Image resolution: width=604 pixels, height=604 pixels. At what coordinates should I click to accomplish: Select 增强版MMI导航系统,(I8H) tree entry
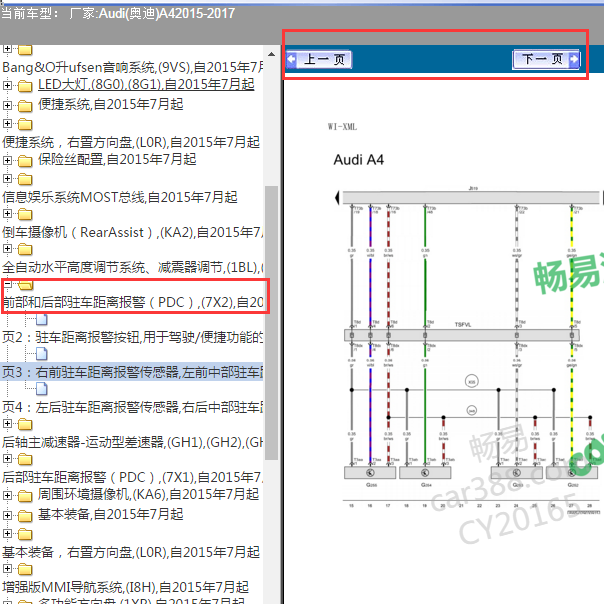(126, 587)
